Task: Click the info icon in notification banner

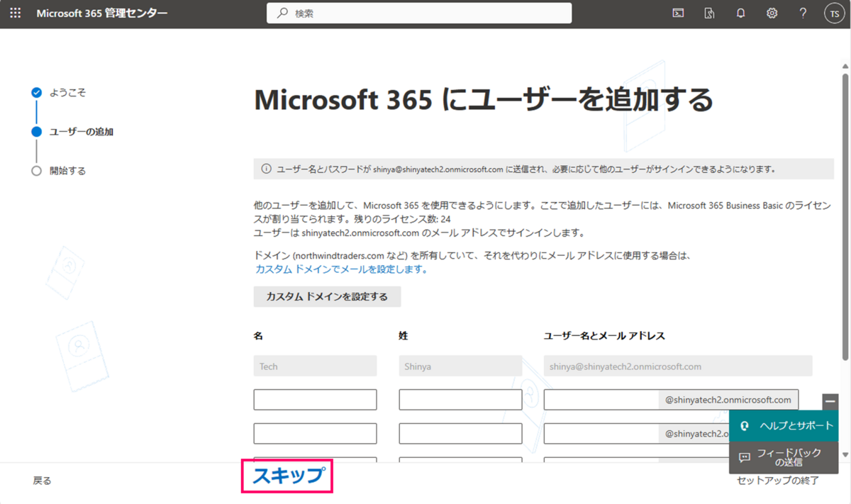Action: click(266, 169)
